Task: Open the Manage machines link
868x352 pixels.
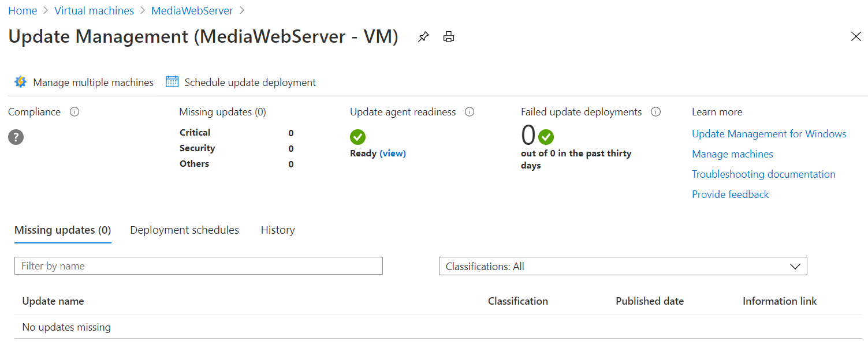Action: click(x=732, y=154)
